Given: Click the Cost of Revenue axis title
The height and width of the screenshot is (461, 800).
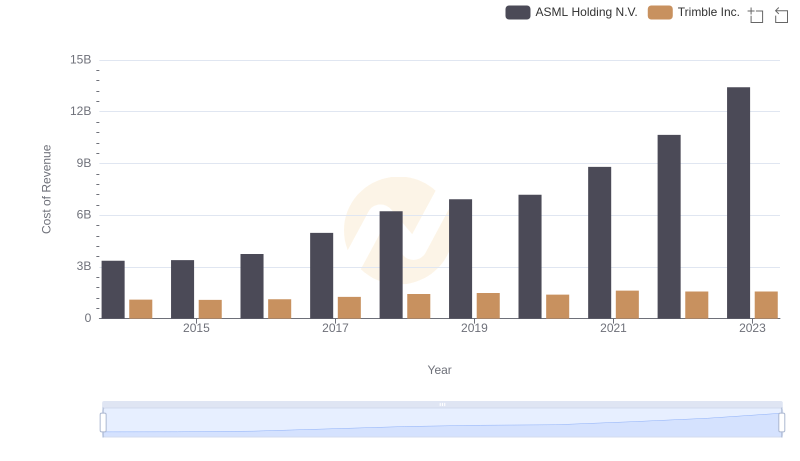Looking at the screenshot, I should 46,189.
